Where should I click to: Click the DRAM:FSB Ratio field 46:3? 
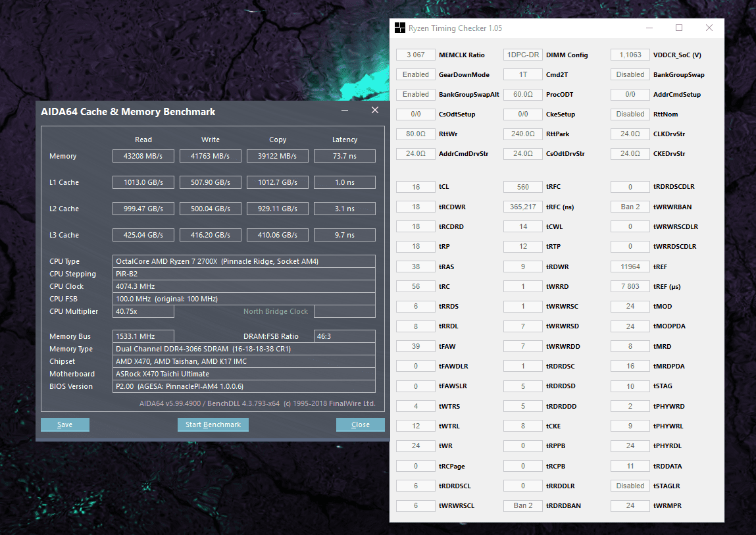[345, 336]
